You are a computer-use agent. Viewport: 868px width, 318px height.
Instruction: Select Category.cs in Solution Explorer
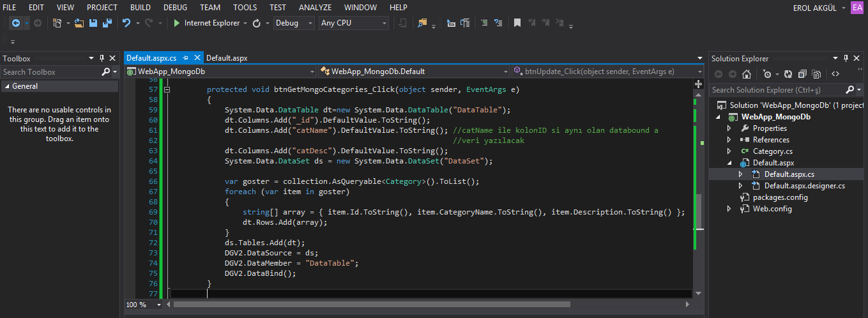772,151
